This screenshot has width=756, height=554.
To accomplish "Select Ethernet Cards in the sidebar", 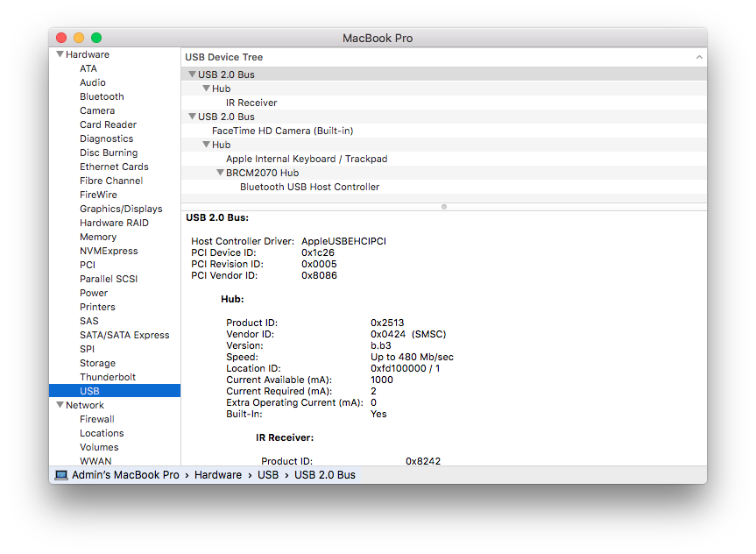I will click(x=114, y=167).
